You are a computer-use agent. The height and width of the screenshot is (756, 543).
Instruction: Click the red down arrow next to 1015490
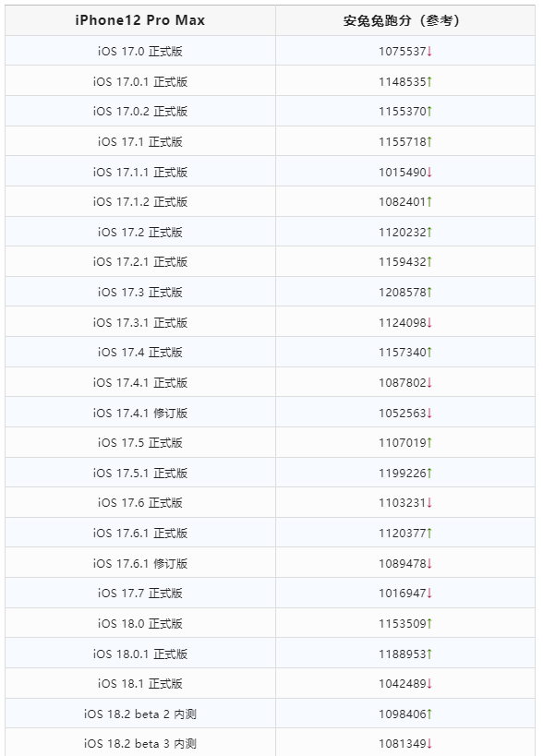(x=429, y=172)
